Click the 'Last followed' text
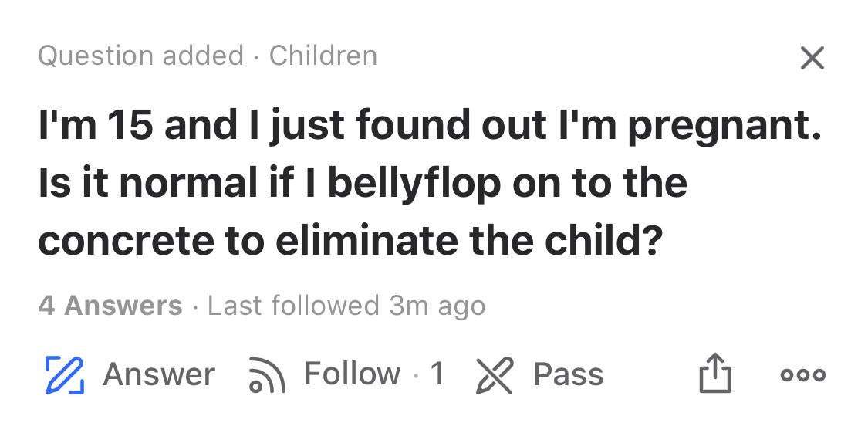Image resolution: width=868 pixels, height=423 pixels. click(294, 306)
